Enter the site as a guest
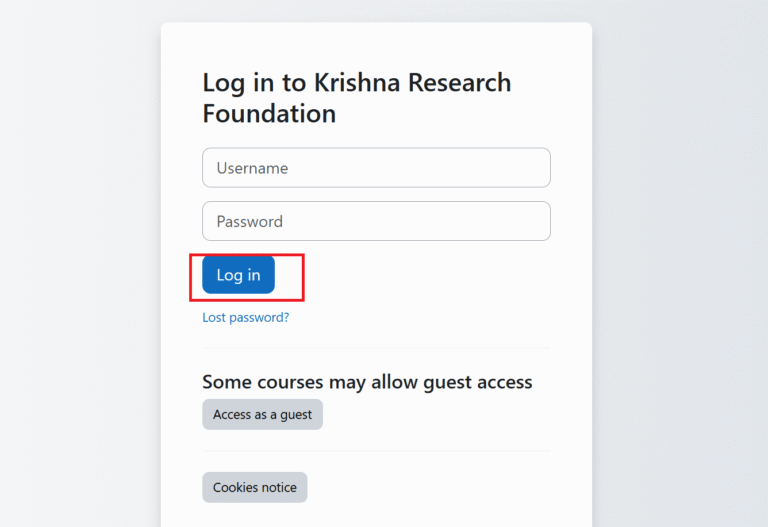This screenshot has width=768, height=527. [262, 414]
